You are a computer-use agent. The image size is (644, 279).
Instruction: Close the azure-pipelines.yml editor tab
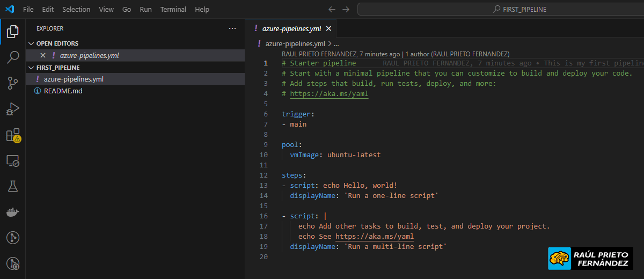click(328, 29)
